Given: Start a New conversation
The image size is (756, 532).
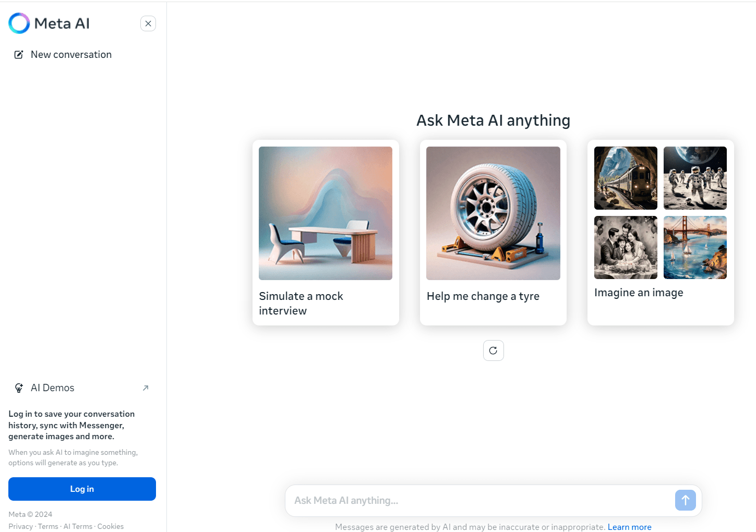Looking at the screenshot, I should point(71,54).
